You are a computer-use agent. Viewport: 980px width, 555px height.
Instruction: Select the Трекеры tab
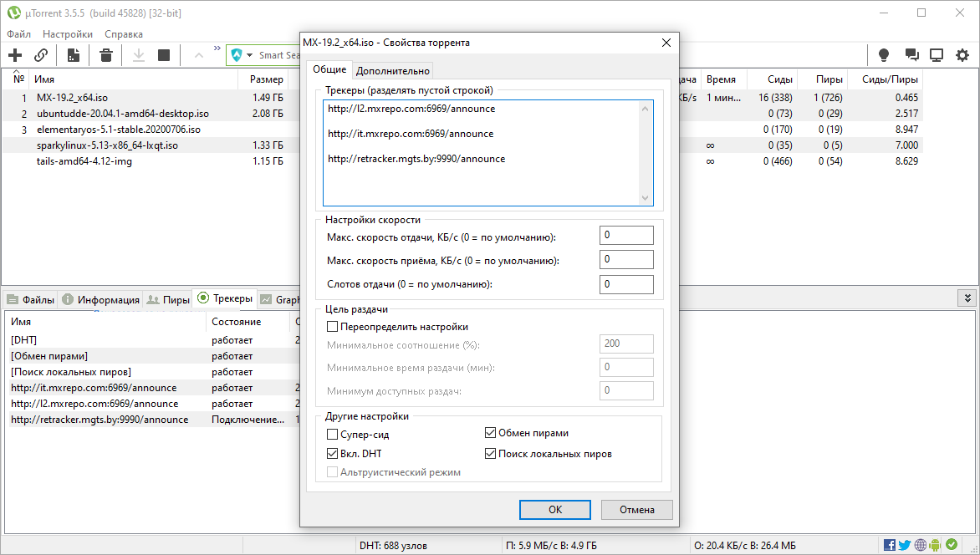225,298
